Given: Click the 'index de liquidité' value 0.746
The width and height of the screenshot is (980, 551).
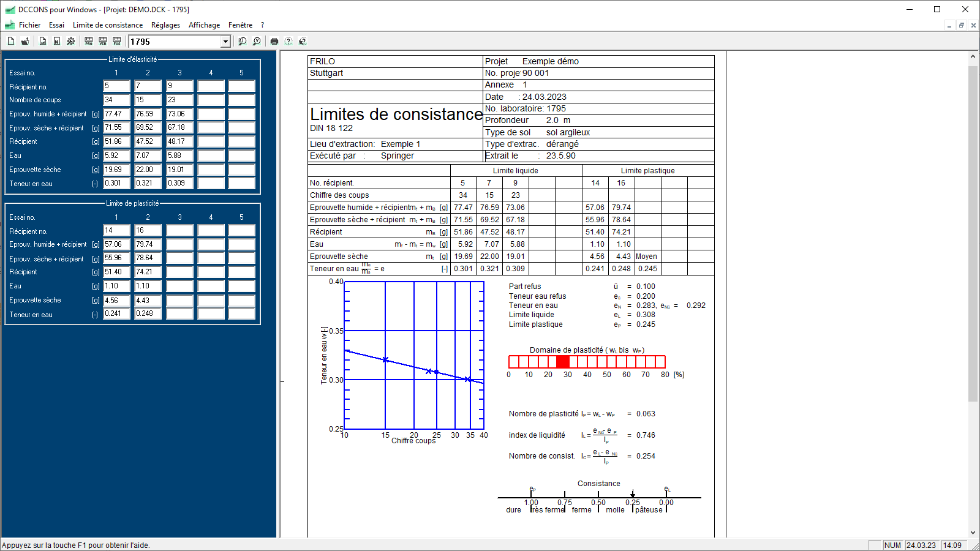Looking at the screenshot, I should coord(646,435).
